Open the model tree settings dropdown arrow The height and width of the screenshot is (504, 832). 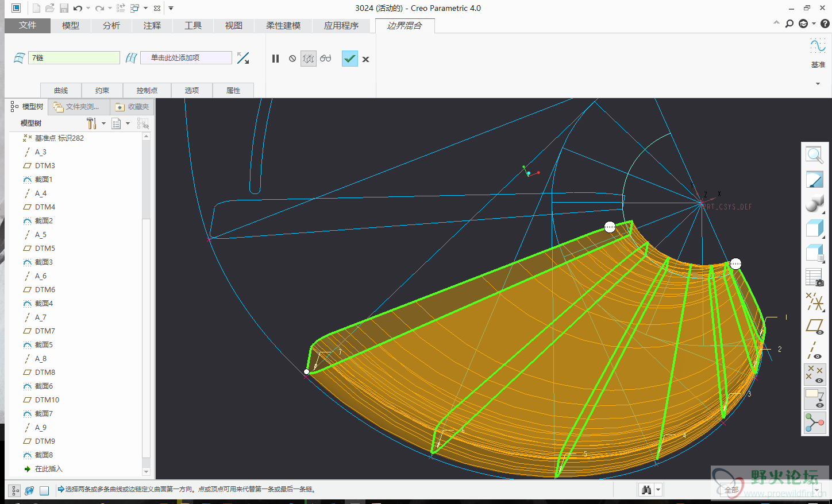pyautogui.click(x=103, y=123)
